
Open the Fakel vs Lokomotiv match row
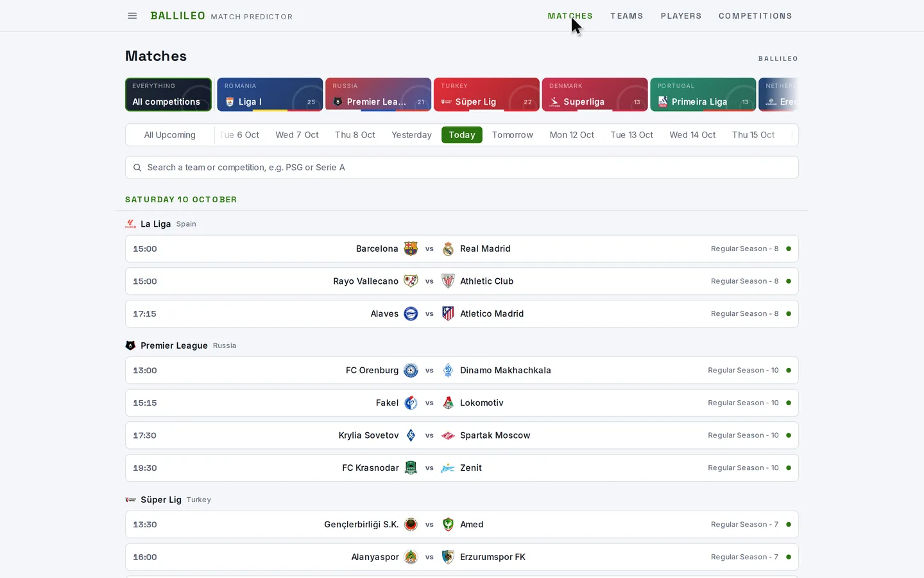(x=462, y=403)
